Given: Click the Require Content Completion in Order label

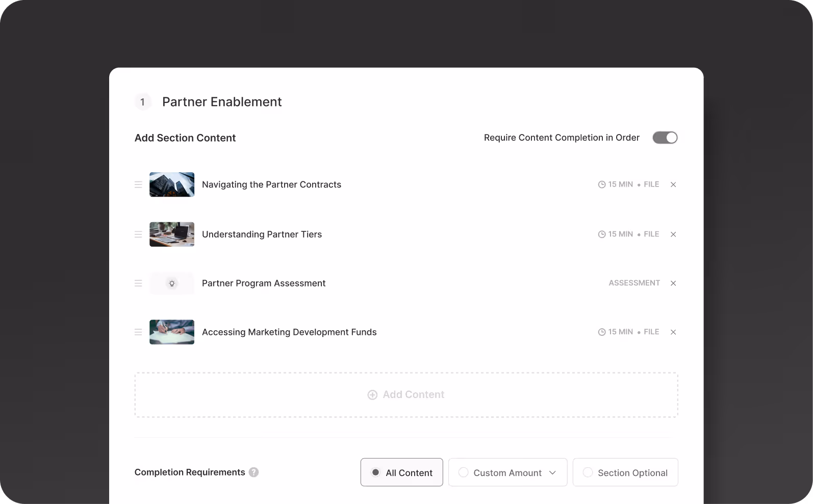Looking at the screenshot, I should coord(562,138).
